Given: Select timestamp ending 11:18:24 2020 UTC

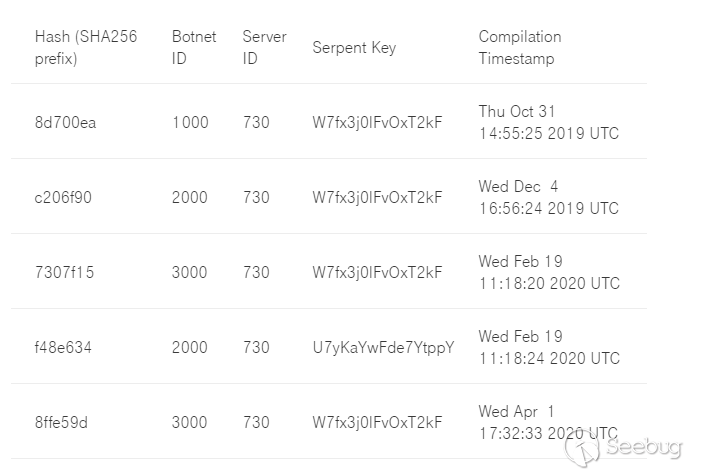Looking at the screenshot, I should 548,347.
